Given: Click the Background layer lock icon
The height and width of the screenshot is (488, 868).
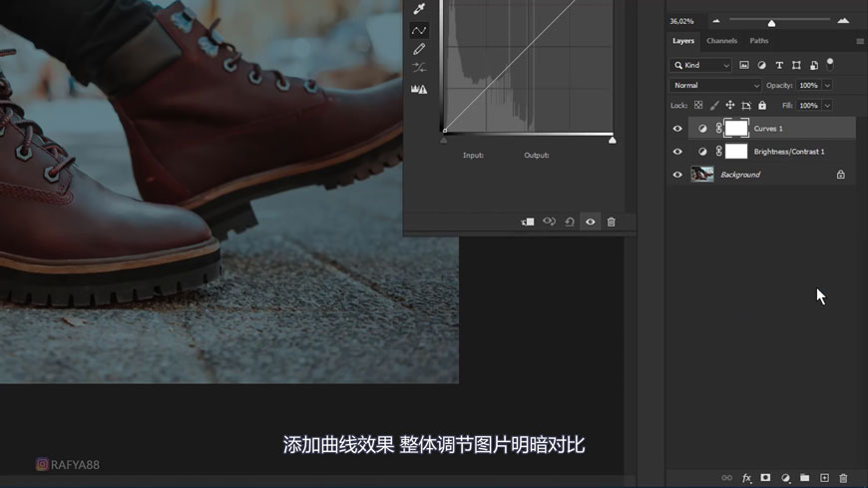Looking at the screenshot, I should [x=841, y=175].
